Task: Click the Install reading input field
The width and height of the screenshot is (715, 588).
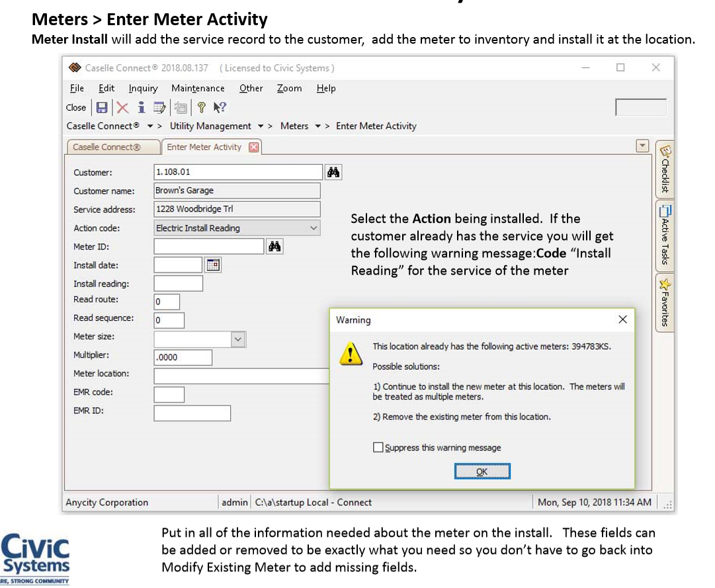Action: (x=179, y=284)
